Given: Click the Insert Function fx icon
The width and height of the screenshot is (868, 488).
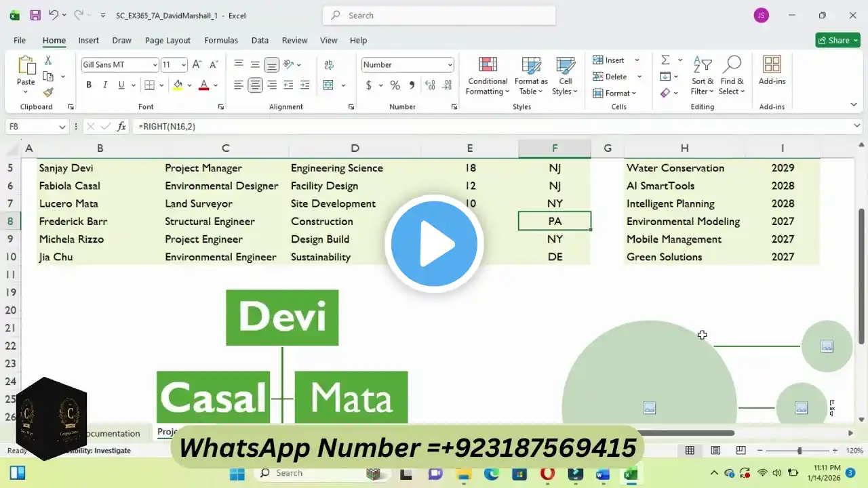Looking at the screenshot, I should pyautogui.click(x=121, y=127).
